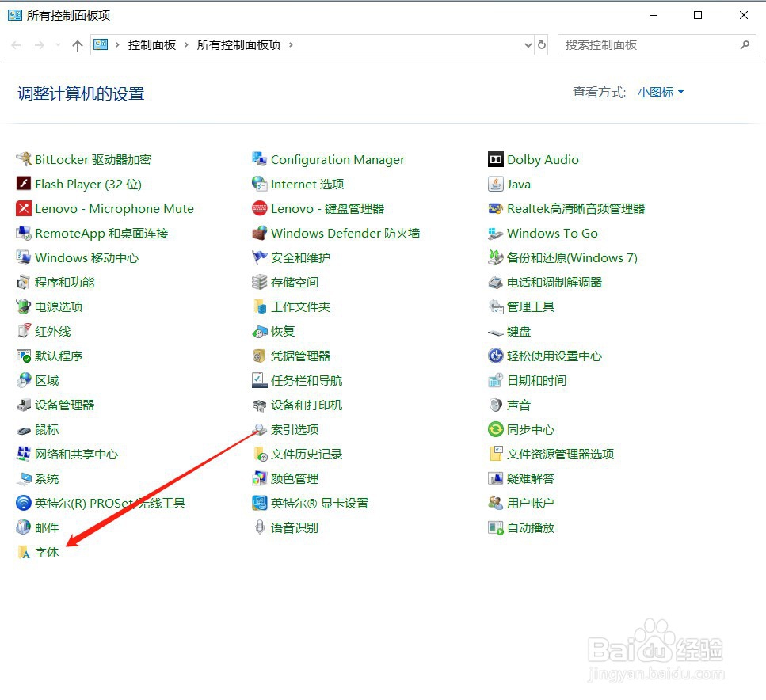Click the refresh button in address bar
The width and height of the screenshot is (766, 700).
(542, 45)
